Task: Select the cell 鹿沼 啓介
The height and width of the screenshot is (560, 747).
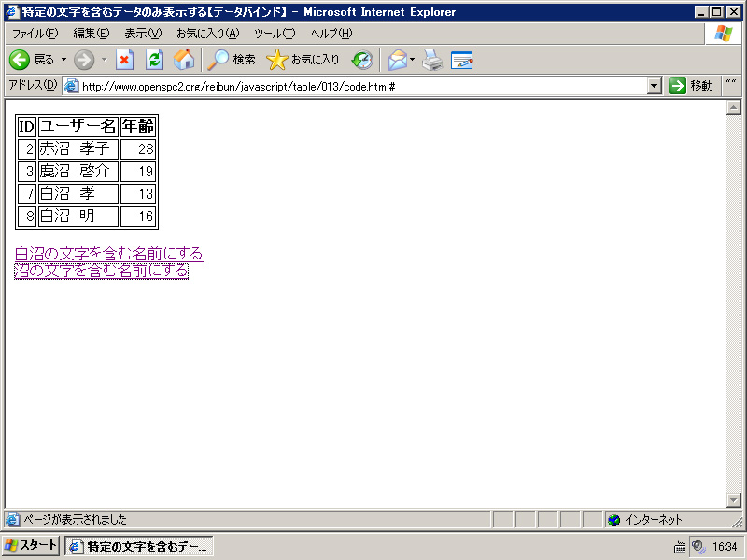Action: tap(78, 171)
